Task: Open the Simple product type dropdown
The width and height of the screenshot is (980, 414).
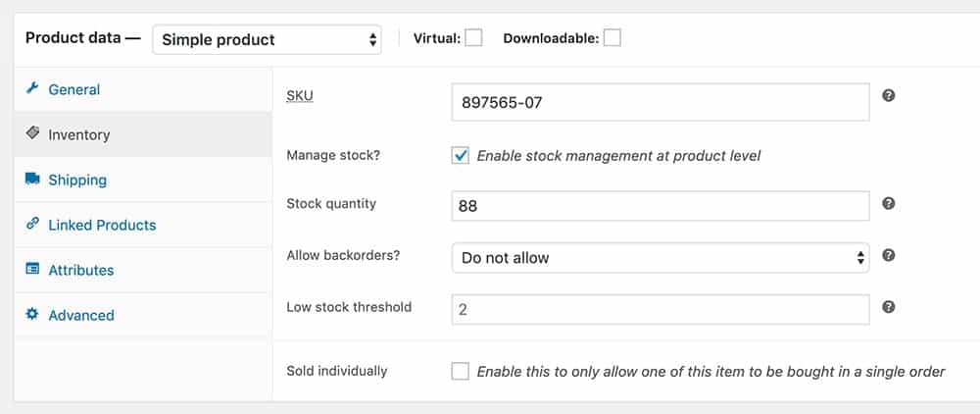Action: tap(267, 40)
